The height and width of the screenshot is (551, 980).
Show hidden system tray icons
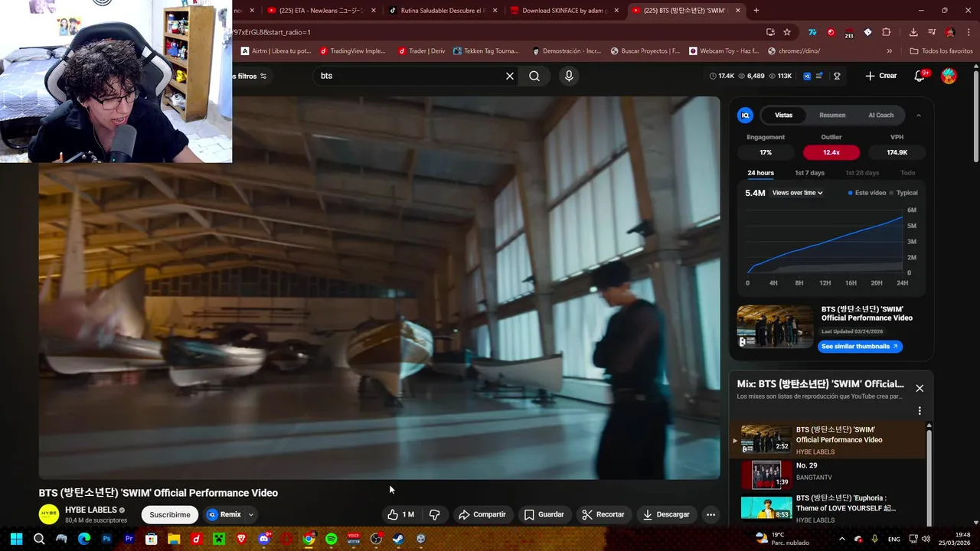tap(842, 539)
